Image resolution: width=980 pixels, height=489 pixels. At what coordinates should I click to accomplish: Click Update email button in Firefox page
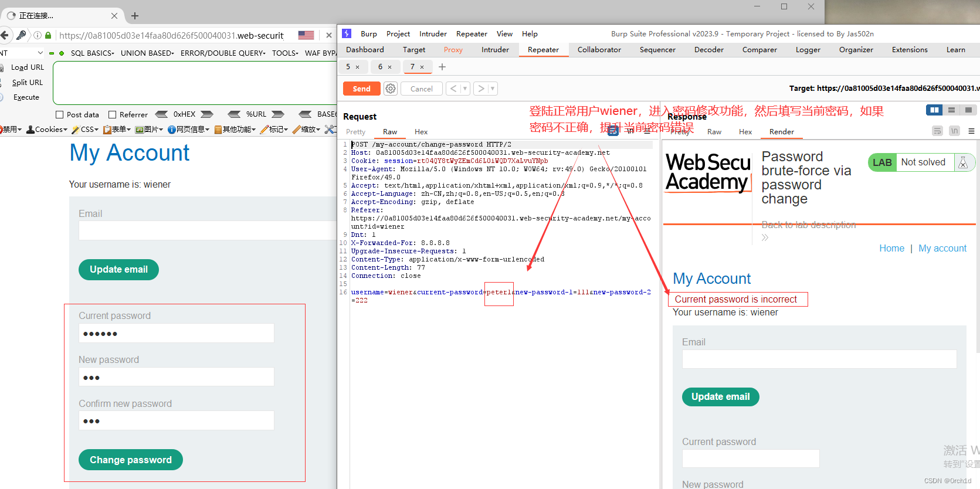coord(118,269)
